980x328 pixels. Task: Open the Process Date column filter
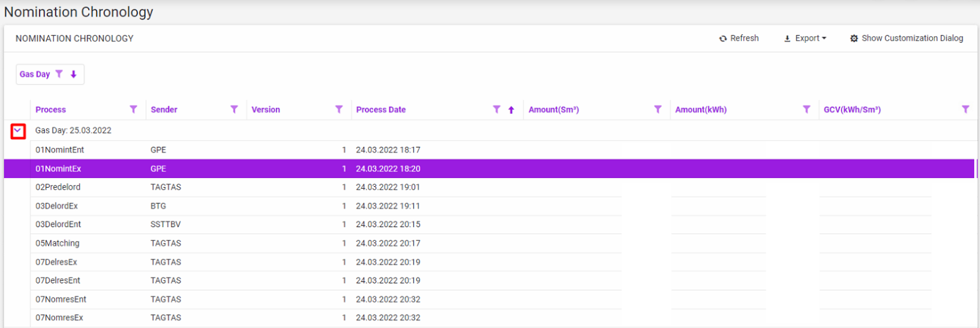pyautogui.click(x=497, y=109)
